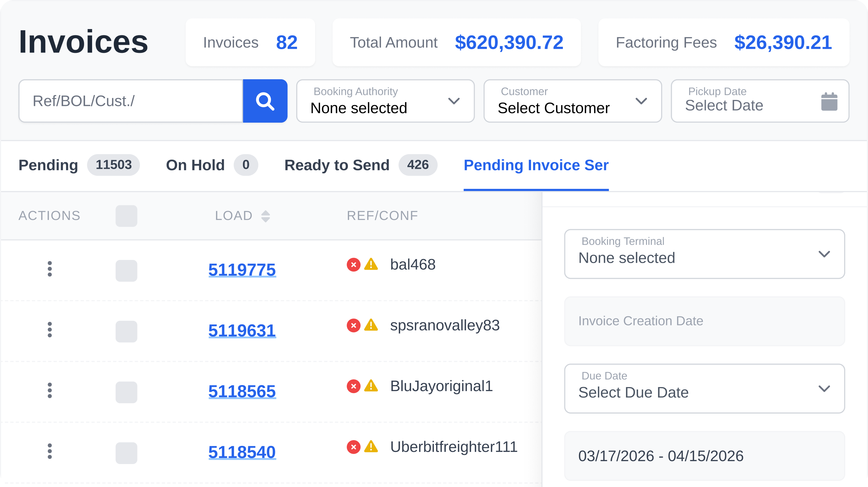
Task: Click the Total Amount $620,390.72 value
Action: coord(509,42)
